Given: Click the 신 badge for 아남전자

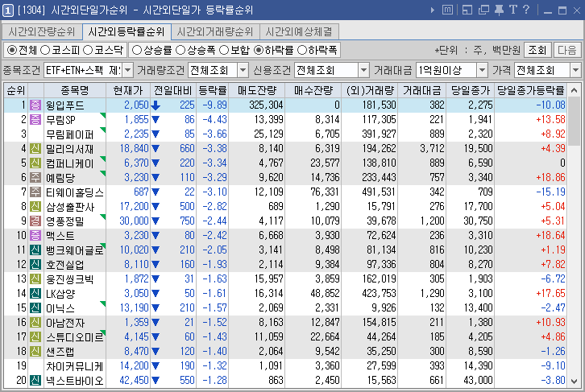Looking at the screenshot, I should pyautogui.click(x=35, y=323).
